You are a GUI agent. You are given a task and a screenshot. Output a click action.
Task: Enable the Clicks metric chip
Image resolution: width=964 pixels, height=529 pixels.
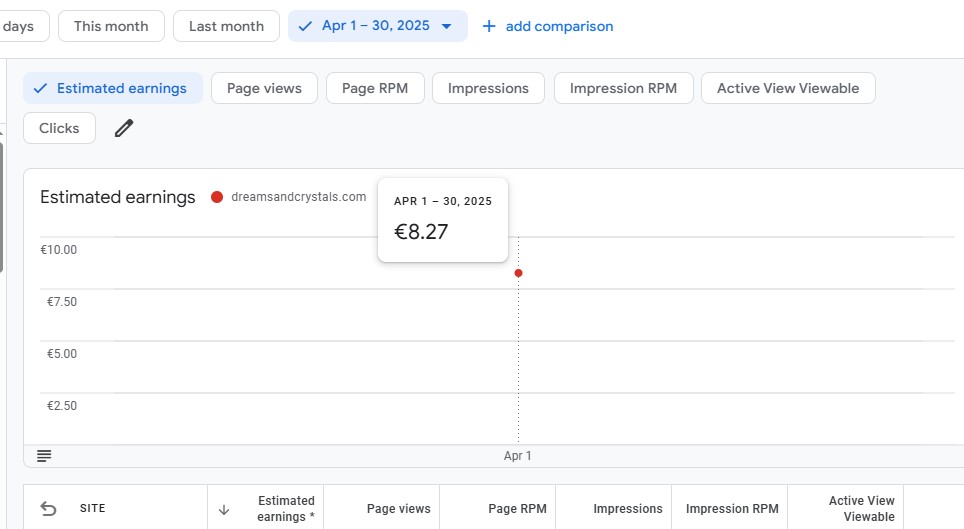pos(59,128)
